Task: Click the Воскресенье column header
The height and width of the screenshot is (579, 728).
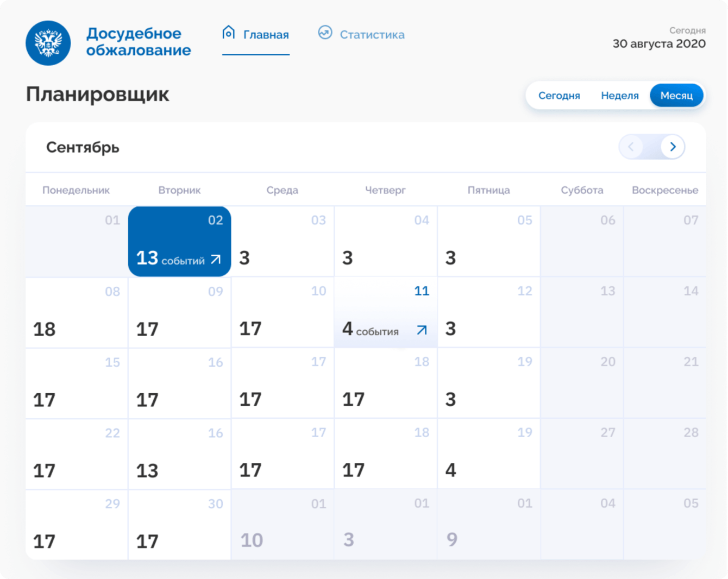Action: click(x=665, y=190)
